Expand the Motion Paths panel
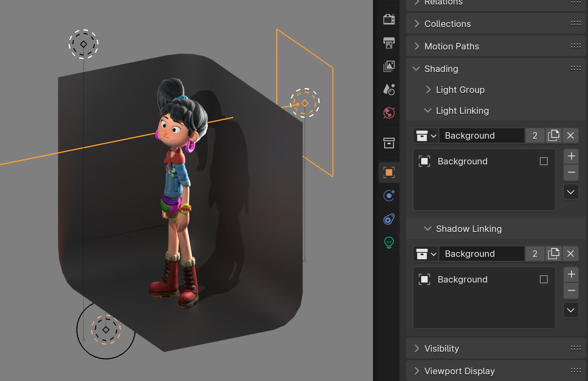Screen dimensions: 588x381 point(451,46)
